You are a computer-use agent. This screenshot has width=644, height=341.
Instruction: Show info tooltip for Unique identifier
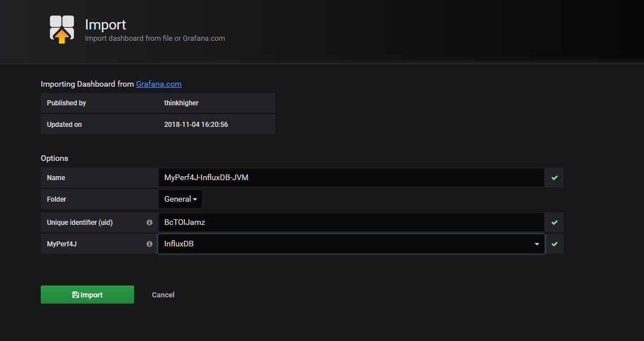pos(149,223)
